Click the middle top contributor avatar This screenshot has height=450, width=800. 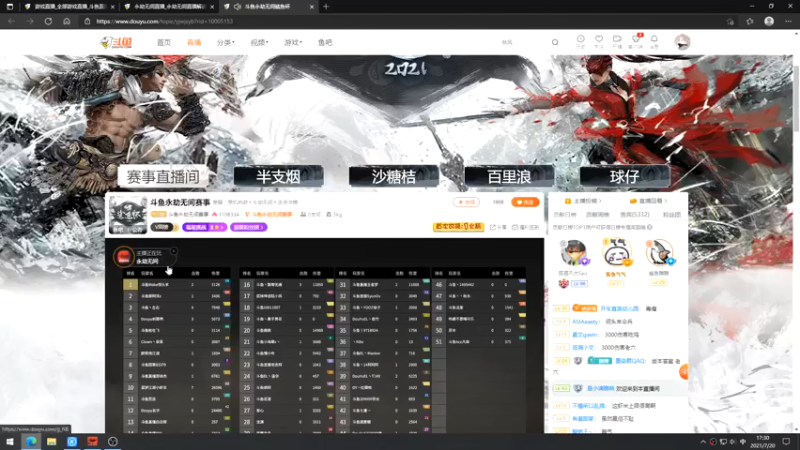tap(616, 253)
